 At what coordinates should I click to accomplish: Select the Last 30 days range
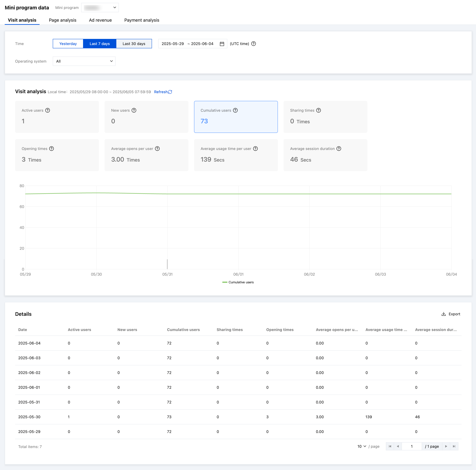coord(134,44)
